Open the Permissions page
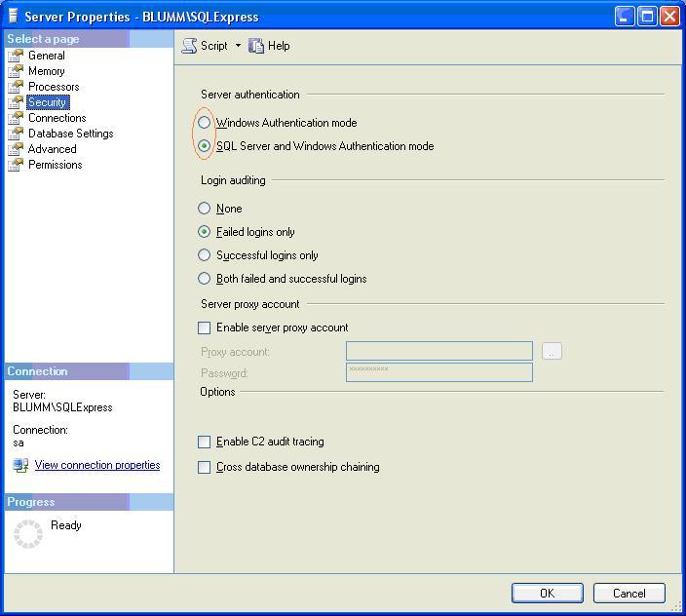Viewport: 686px width, 616px height. (x=56, y=165)
